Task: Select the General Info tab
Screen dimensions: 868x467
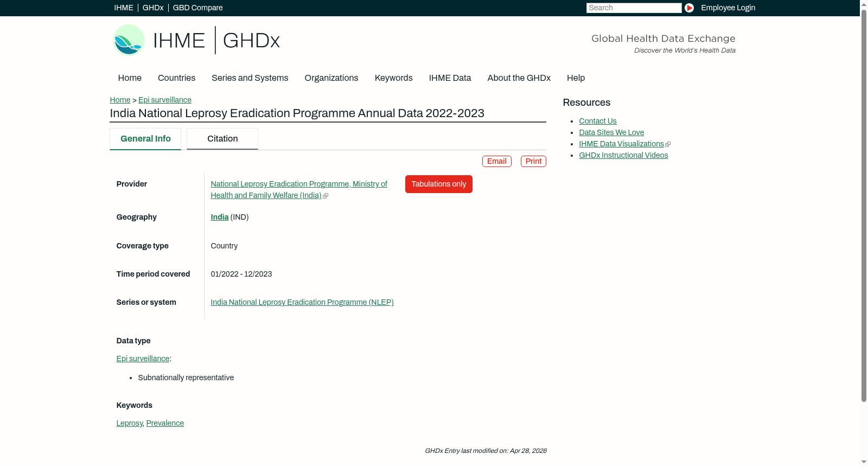Action: pos(145,139)
